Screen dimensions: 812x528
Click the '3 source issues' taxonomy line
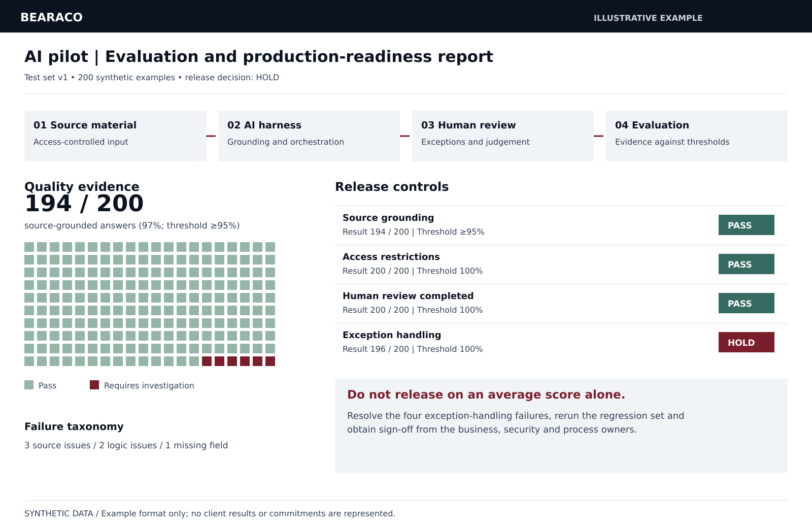pos(126,445)
